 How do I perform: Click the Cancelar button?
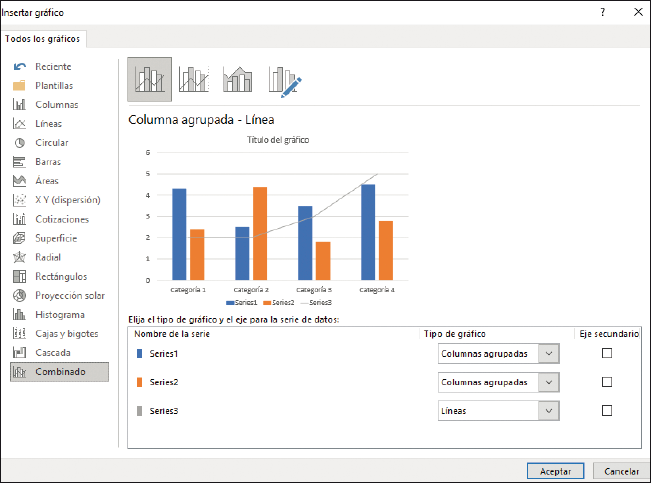[x=621, y=470]
